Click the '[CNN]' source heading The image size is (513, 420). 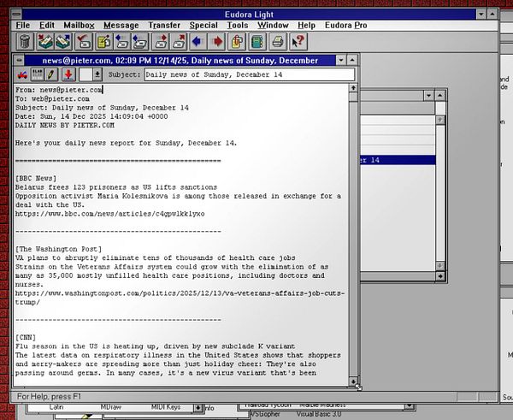(x=26, y=338)
